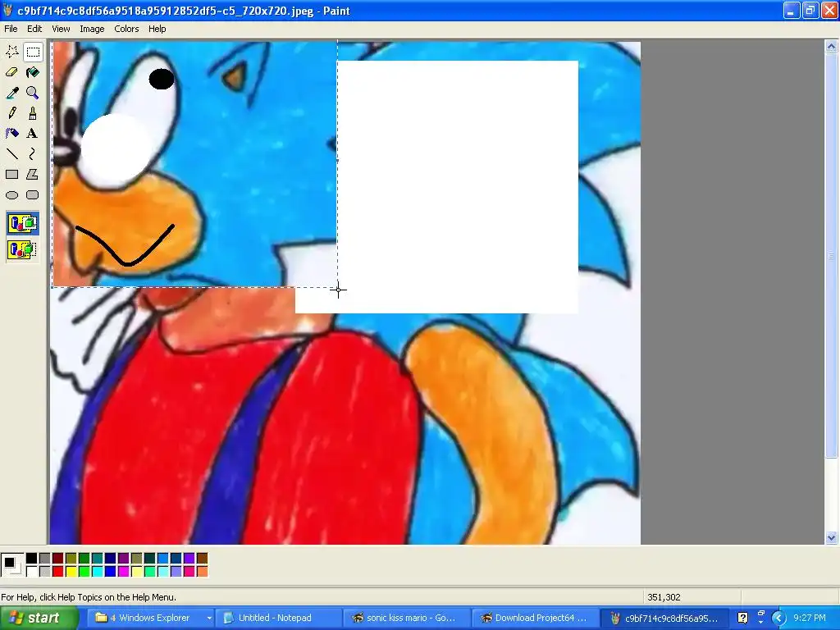The width and height of the screenshot is (840, 630).
Task: Select the Free-Form Select tool
Action: click(x=11, y=52)
